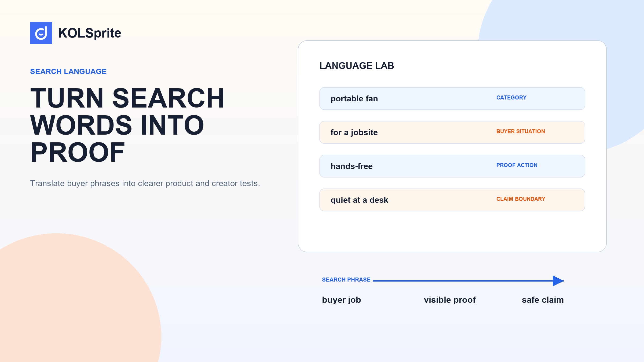Image resolution: width=644 pixels, height=362 pixels.
Task: Click the PROOF ACTION tag
Action: (x=517, y=165)
